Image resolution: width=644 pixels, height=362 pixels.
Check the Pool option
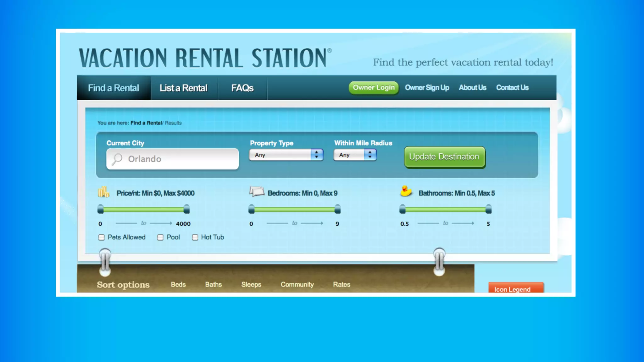(160, 238)
